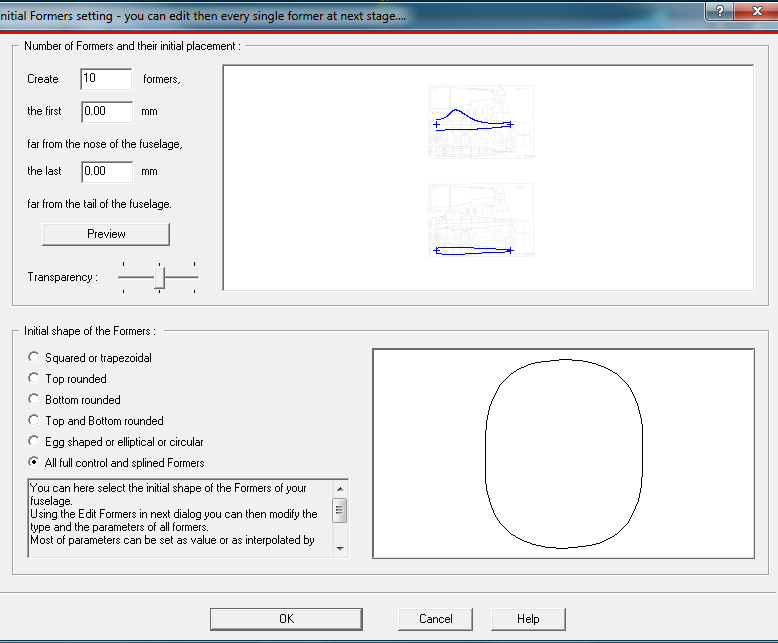The image size is (778, 643).
Task: Pick Top and Bottom rounded shape
Action: tap(35, 421)
